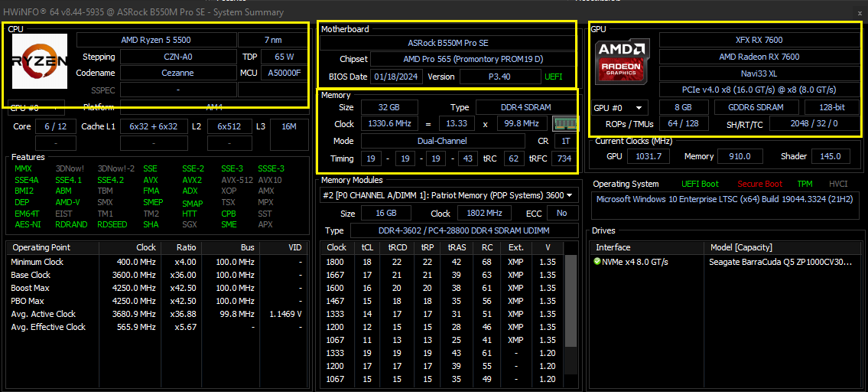The width and height of the screenshot is (868, 392).
Task: Click the Shader clock value 145.0
Action: 831,156
